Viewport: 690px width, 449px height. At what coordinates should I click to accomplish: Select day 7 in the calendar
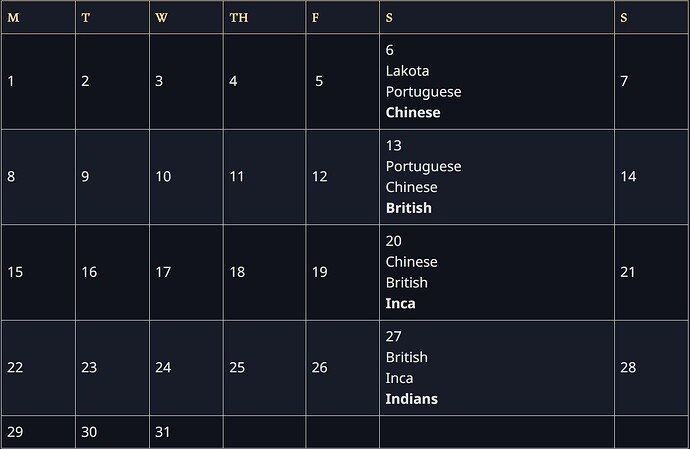pyautogui.click(x=624, y=81)
